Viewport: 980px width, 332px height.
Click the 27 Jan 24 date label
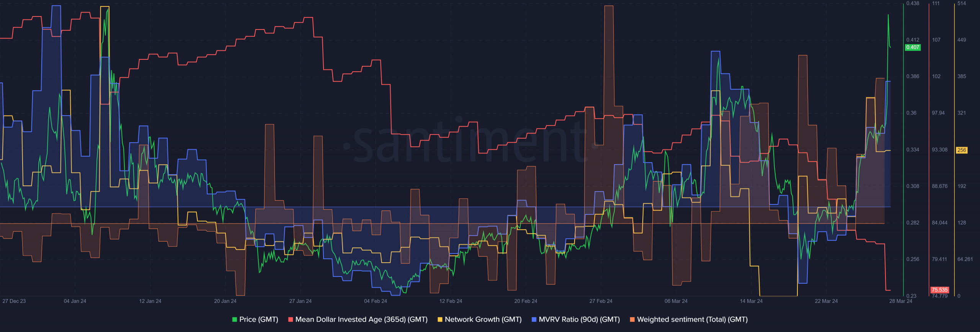(300, 301)
